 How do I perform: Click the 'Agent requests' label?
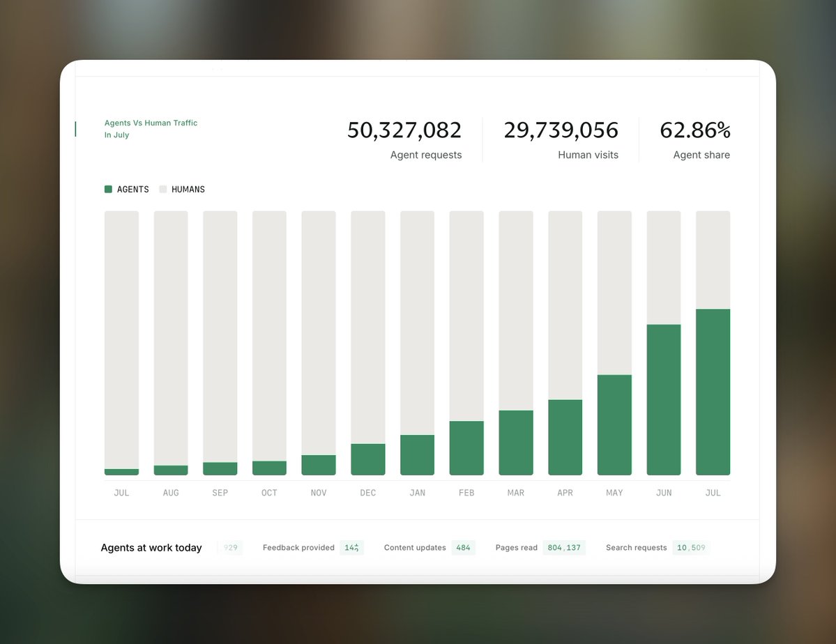[426, 155]
